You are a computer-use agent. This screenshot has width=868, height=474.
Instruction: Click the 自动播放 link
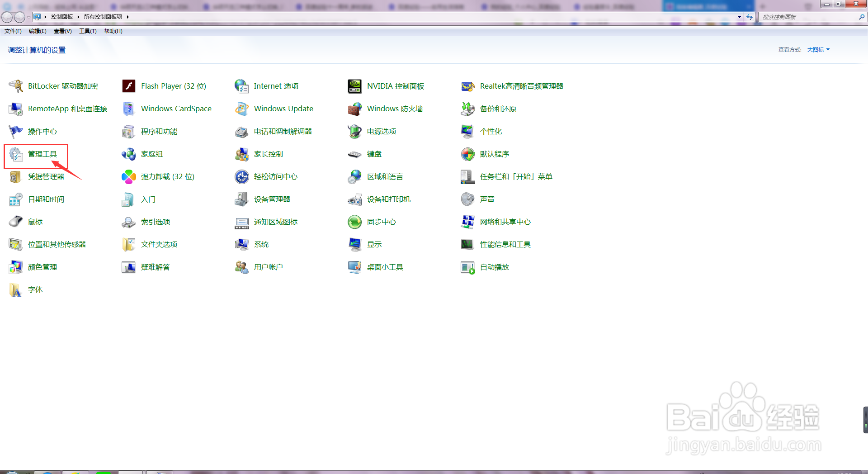click(495, 267)
